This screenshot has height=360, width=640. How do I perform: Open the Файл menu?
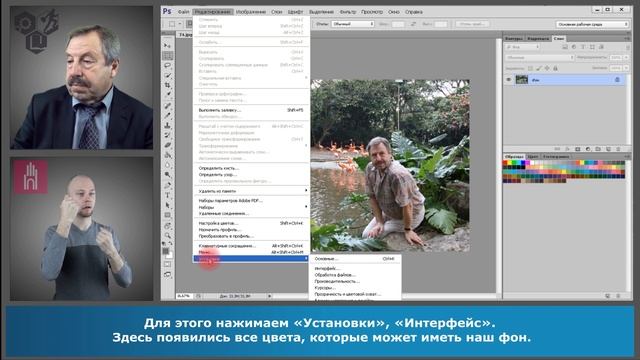(x=183, y=12)
